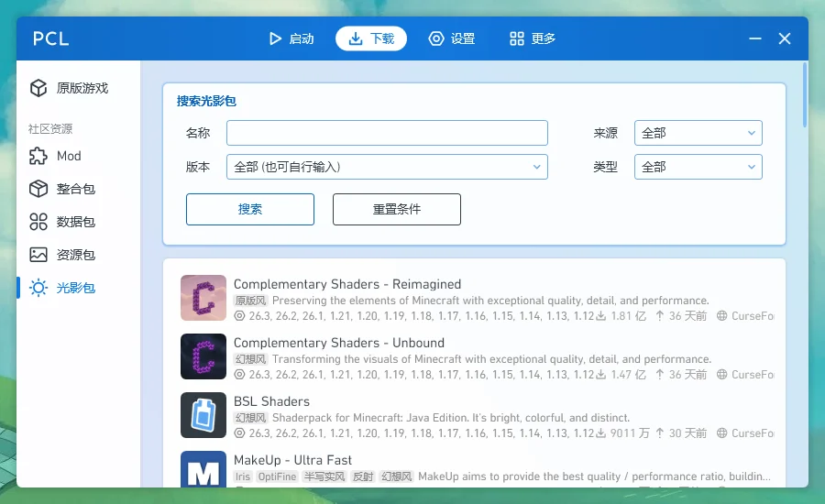The image size is (825, 504).
Task: Click the 幻想风 tag on BSL Shaders
Action: (x=250, y=418)
